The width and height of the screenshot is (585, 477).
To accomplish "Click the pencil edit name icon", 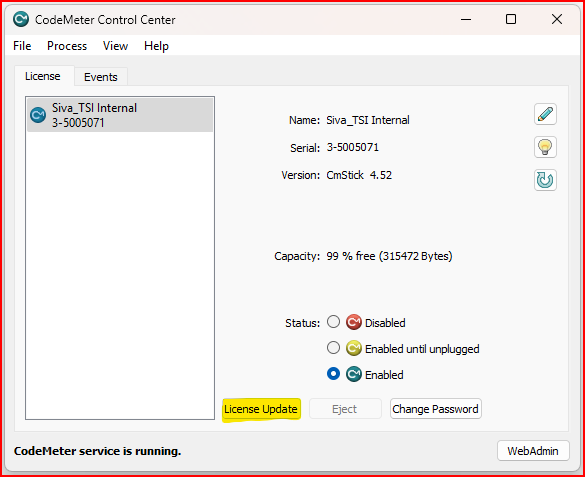I will (x=545, y=114).
